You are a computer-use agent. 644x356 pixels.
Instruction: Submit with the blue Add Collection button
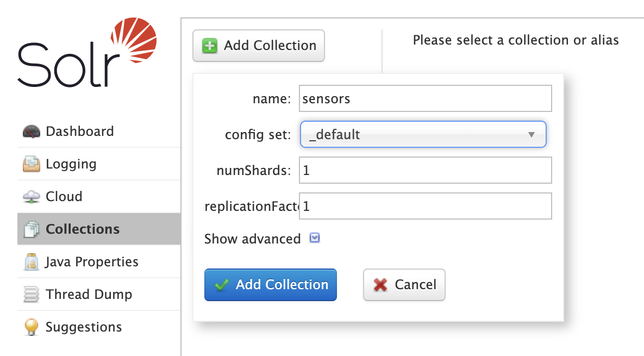[271, 285]
